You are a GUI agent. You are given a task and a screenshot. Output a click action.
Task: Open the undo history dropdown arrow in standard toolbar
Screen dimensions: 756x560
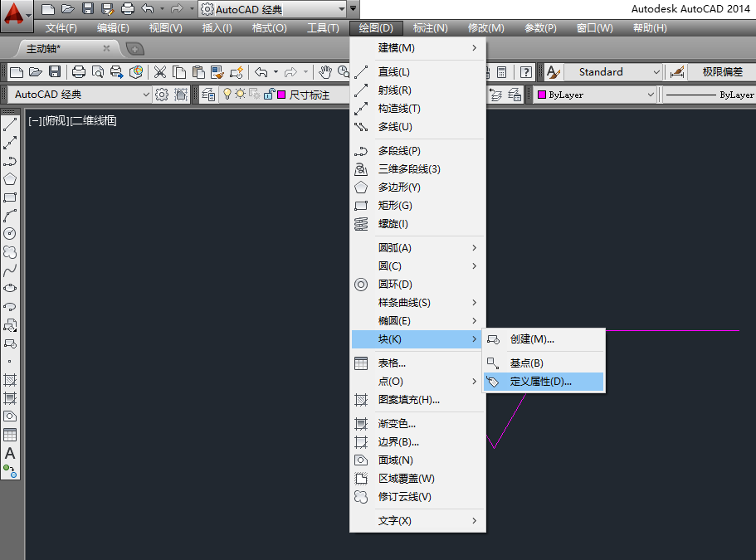point(276,72)
